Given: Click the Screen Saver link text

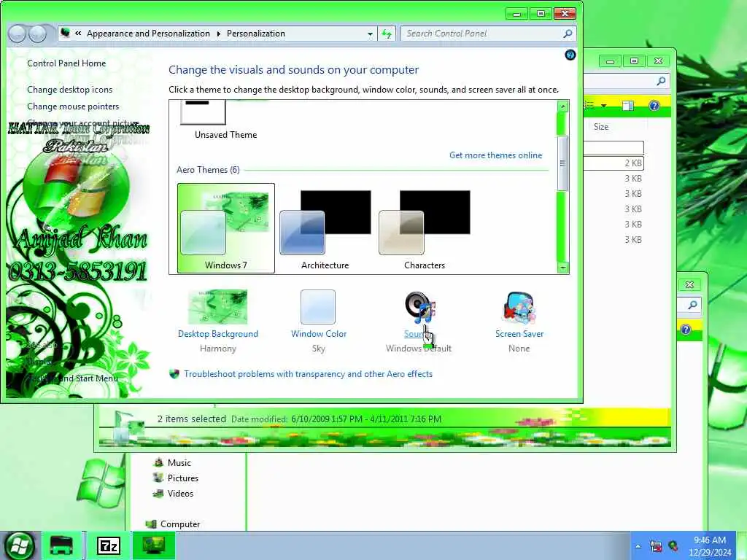Looking at the screenshot, I should point(519,334).
